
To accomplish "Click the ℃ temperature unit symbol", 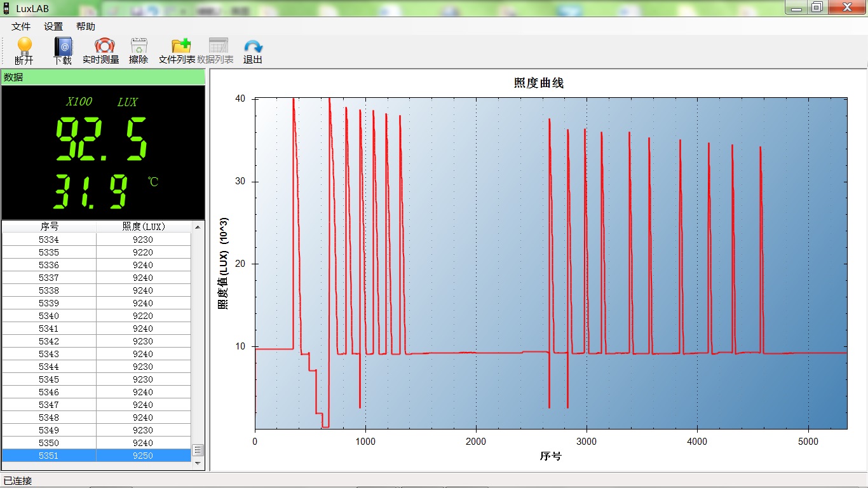I will [153, 182].
